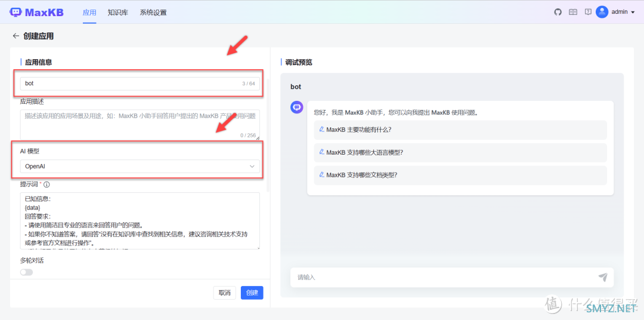Viewport: 644px width, 320px height.
Task: Select question MaxKB 支持哪些文档类型?
Action: pyautogui.click(x=460, y=175)
